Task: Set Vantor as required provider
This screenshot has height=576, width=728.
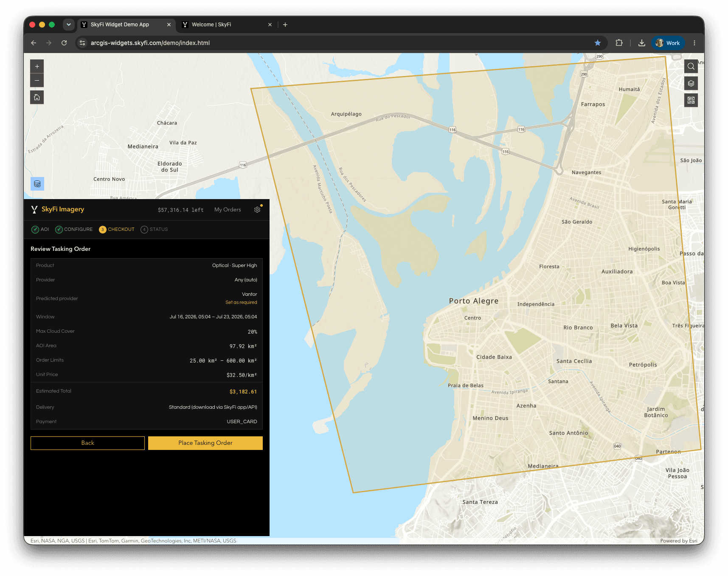Action: [x=241, y=303]
